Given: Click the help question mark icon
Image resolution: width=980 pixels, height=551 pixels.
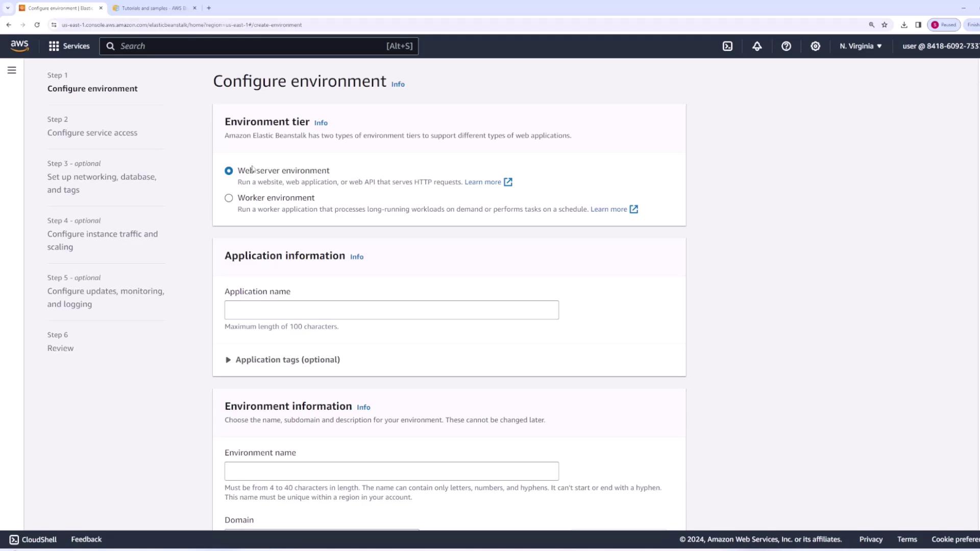Looking at the screenshot, I should pos(786,46).
